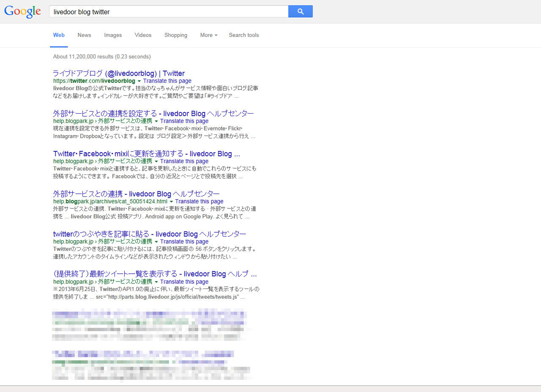Image resolution: width=541 pixels, height=392 pixels.
Task: Open the Shopping tab
Action: pyautogui.click(x=176, y=35)
